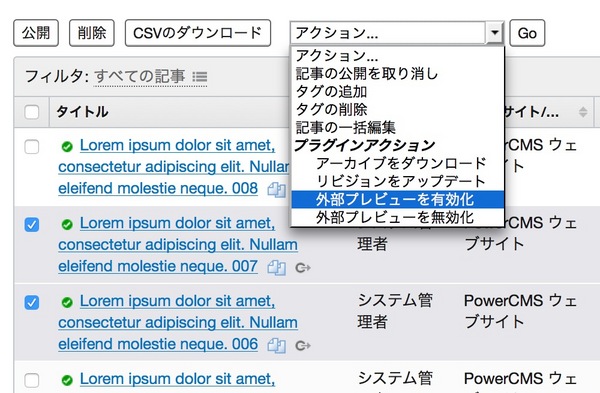The image size is (600, 393).
Task: Click PowerCMS ウェブサイト cell in article 006 row
Action: click(x=520, y=311)
